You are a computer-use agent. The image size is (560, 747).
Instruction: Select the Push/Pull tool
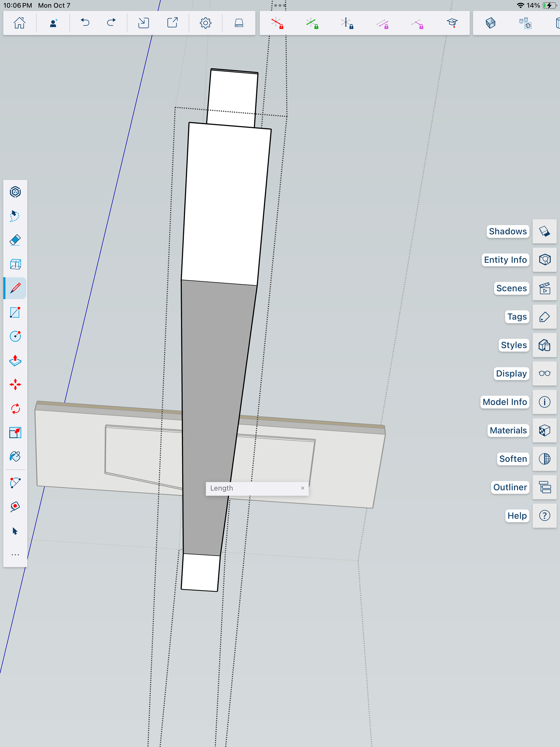point(15,361)
